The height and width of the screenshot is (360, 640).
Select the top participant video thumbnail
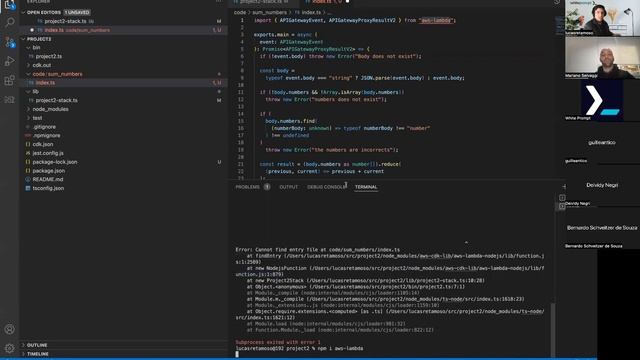[x=602, y=18]
